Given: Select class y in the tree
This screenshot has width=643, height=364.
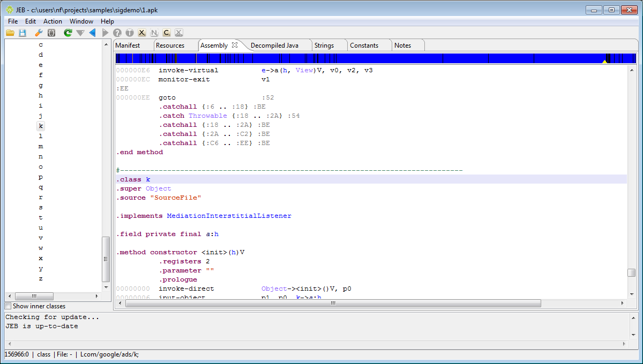Looking at the screenshot, I should click(41, 269).
